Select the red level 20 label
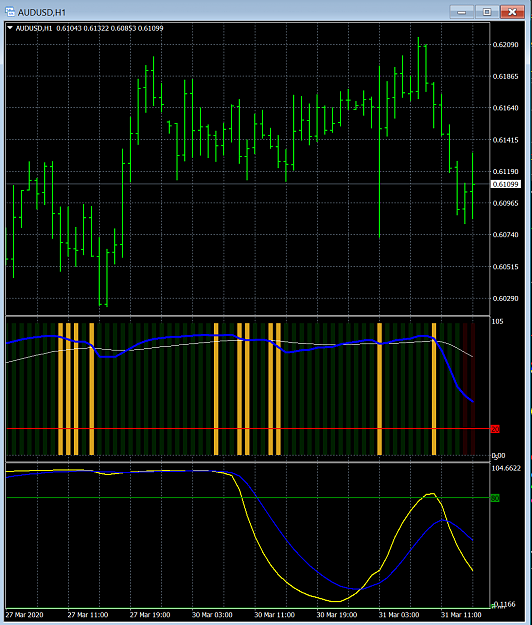532x625 pixels. [x=495, y=429]
